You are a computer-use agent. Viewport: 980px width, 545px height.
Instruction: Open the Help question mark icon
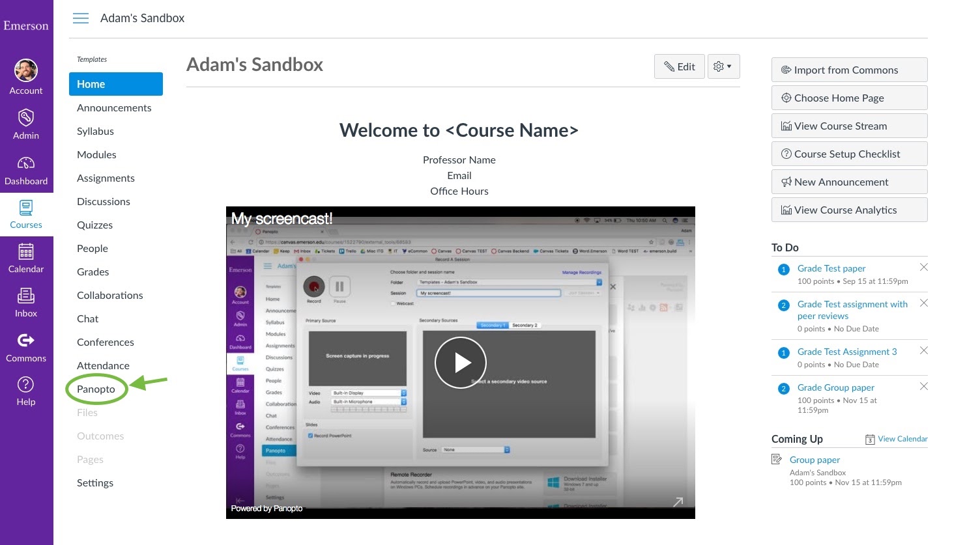tap(26, 384)
